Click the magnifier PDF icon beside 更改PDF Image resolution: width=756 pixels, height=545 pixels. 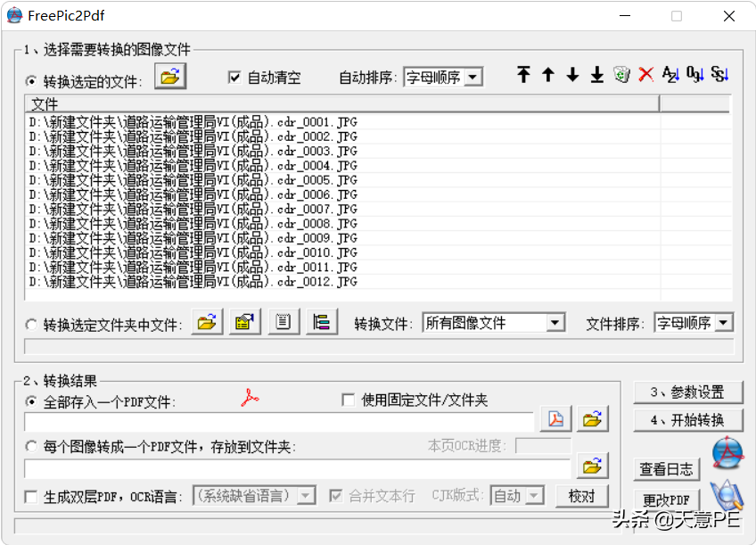click(727, 496)
